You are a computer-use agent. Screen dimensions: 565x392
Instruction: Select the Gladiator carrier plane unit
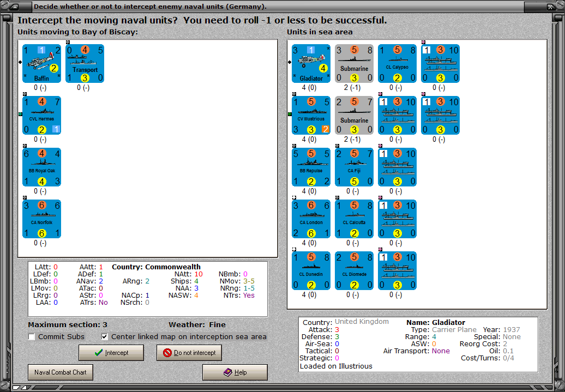311,63
